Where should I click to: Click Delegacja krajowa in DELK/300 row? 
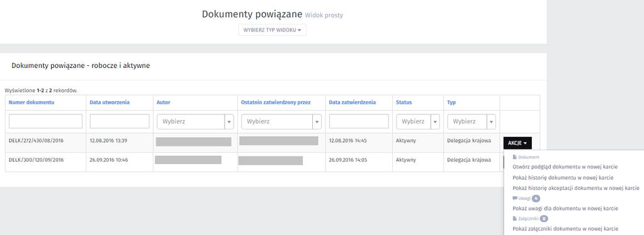(469, 160)
